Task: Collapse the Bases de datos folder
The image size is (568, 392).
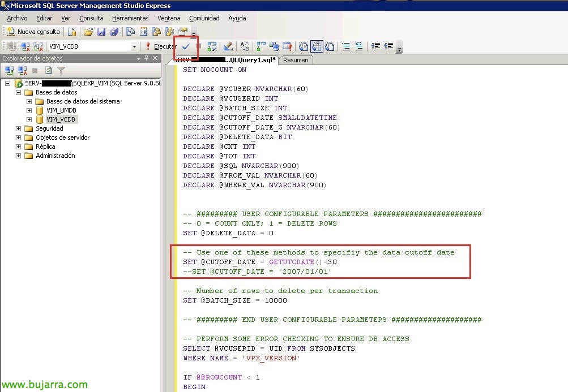Action: click(19, 92)
